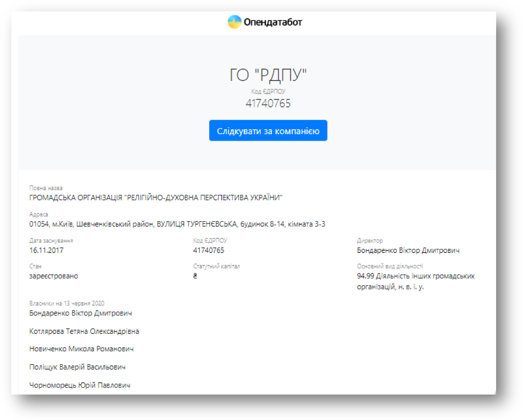The image size is (523, 420).
Task: Click the hryvnia symbol under Статутний капітал
Action: (195, 276)
